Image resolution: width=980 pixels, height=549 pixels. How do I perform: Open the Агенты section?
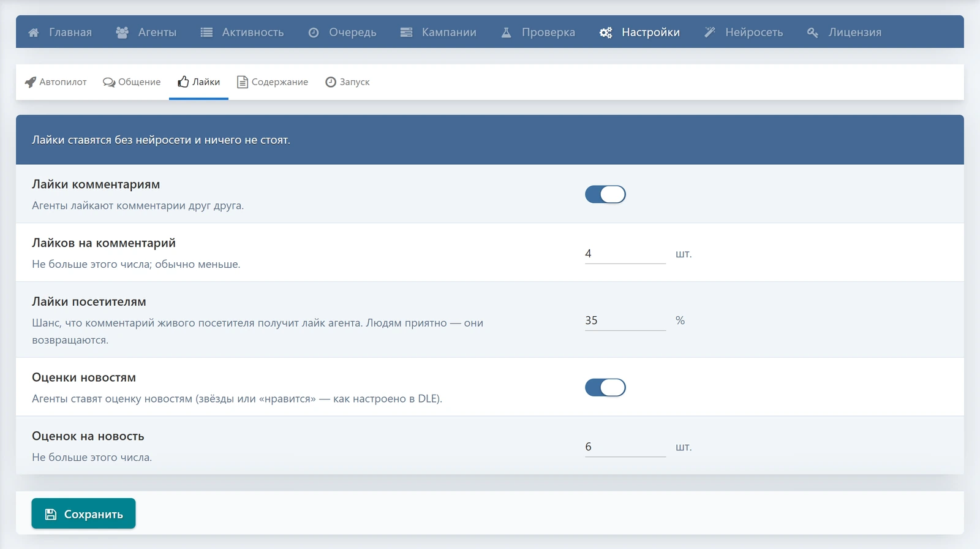146,32
